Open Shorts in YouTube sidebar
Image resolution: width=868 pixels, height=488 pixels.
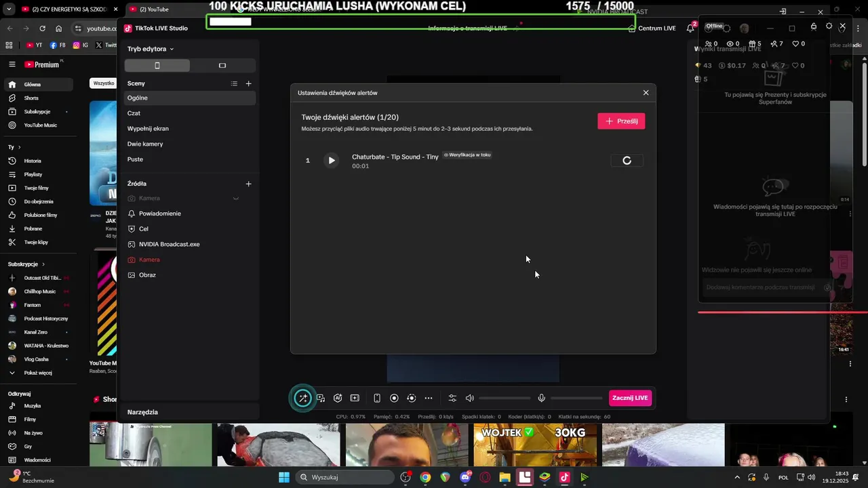tap(38, 98)
